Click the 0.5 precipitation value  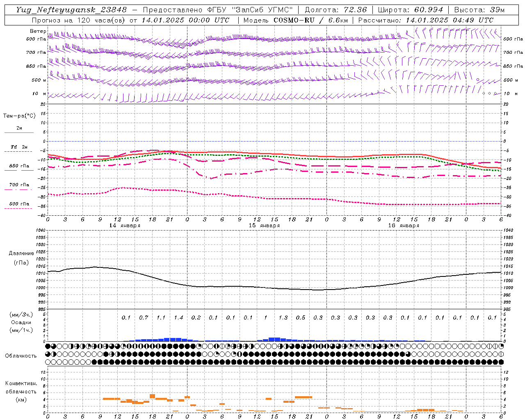[x=301, y=317]
